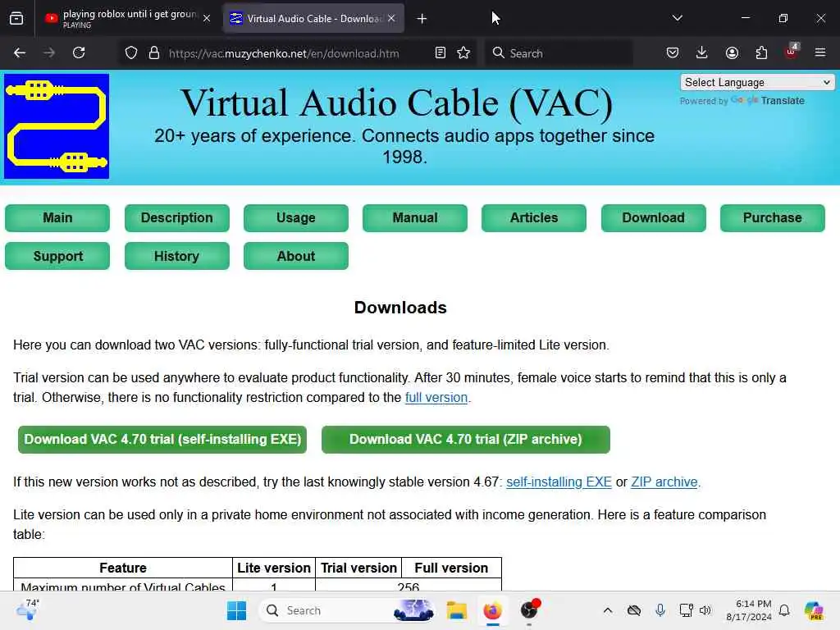
Task: Click the taskbar Search box
Action: point(348,610)
